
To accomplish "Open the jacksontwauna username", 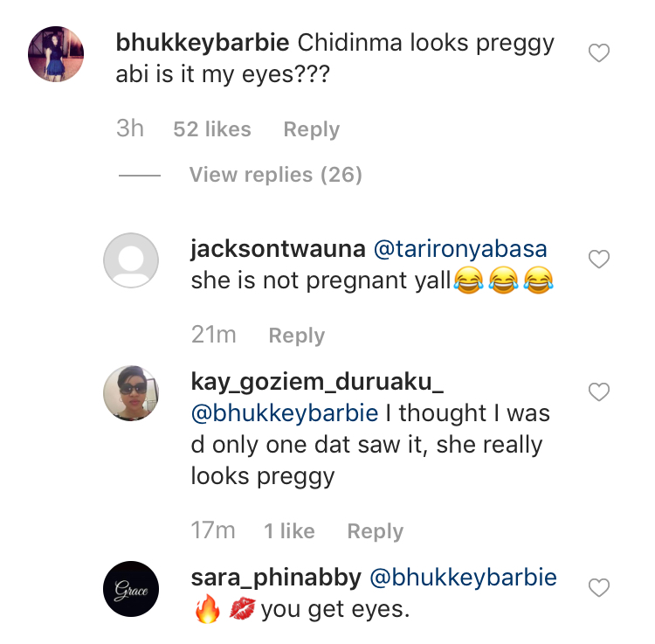I will click(279, 249).
